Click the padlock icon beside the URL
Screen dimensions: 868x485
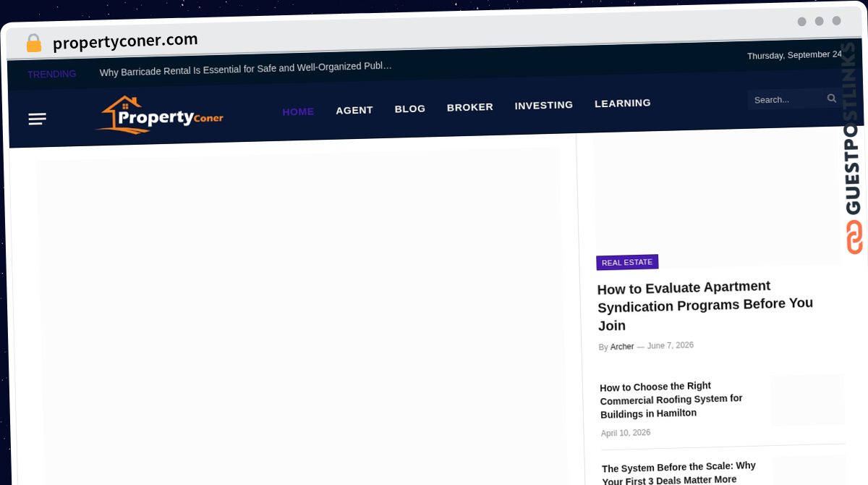(34, 43)
